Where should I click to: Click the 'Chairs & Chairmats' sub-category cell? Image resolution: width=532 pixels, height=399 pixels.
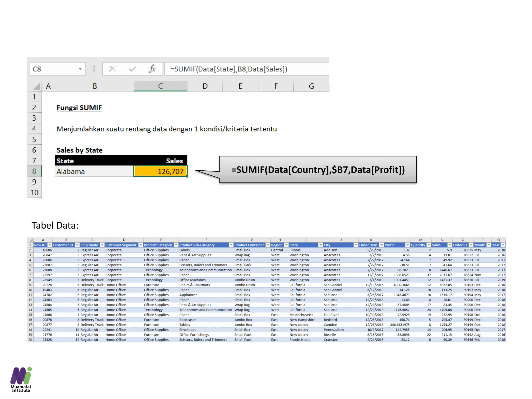pyautogui.click(x=206, y=285)
